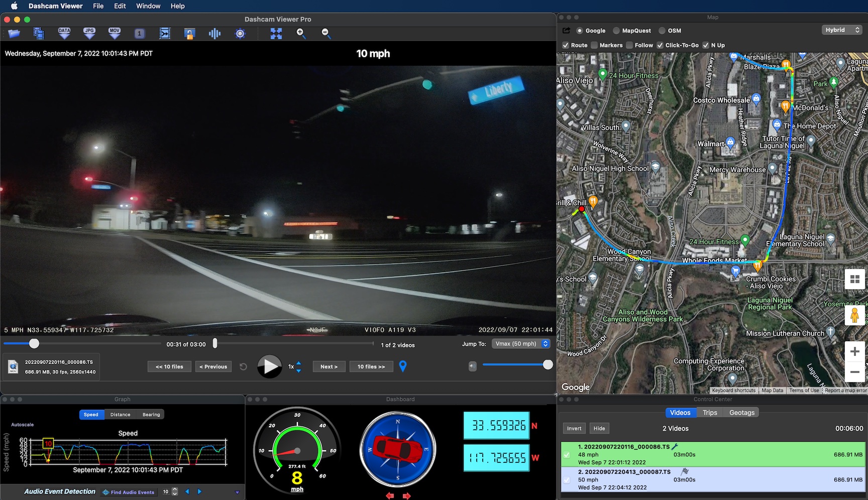Export DATA using the DATA arrow icon
This screenshot has width=868, height=500.
click(64, 34)
